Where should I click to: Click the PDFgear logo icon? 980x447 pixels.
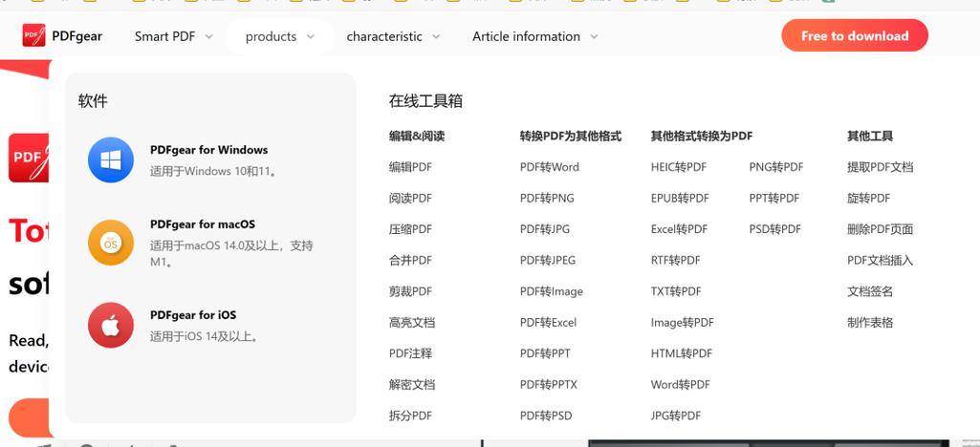coord(33,35)
